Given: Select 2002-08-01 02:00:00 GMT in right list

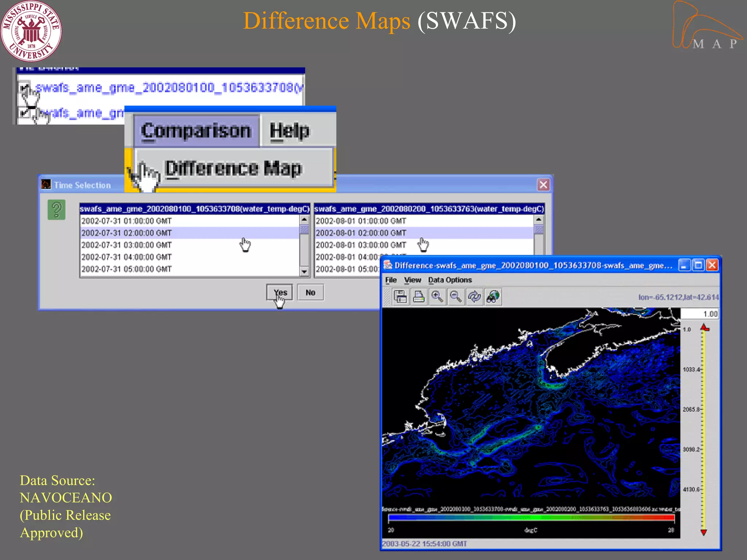Looking at the screenshot, I should [424, 233].
